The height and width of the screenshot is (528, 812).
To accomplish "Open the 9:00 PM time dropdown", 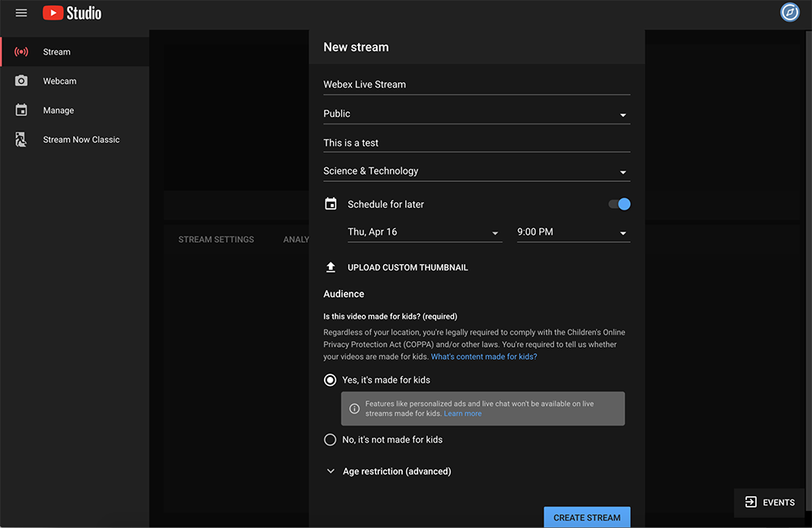I will [x=573, y=232].
